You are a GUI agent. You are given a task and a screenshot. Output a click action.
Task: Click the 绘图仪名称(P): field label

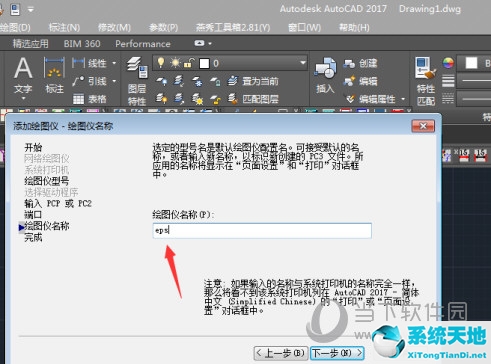click(183, 215)
